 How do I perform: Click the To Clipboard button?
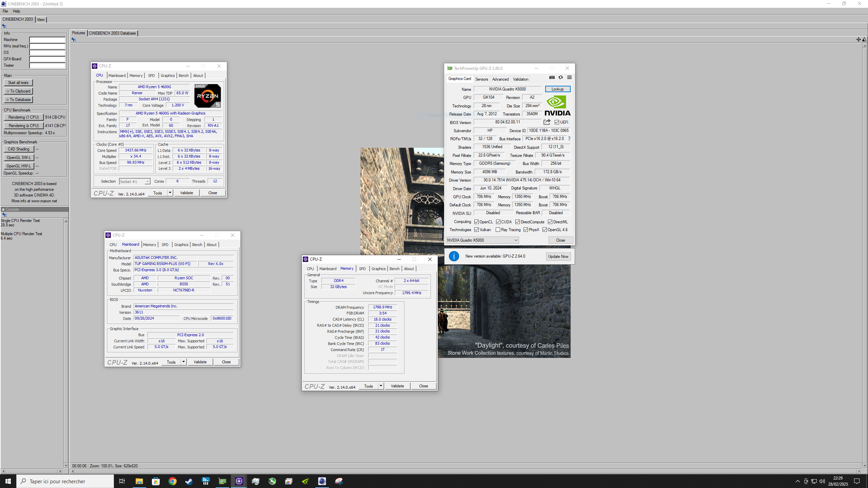(18, 91)
